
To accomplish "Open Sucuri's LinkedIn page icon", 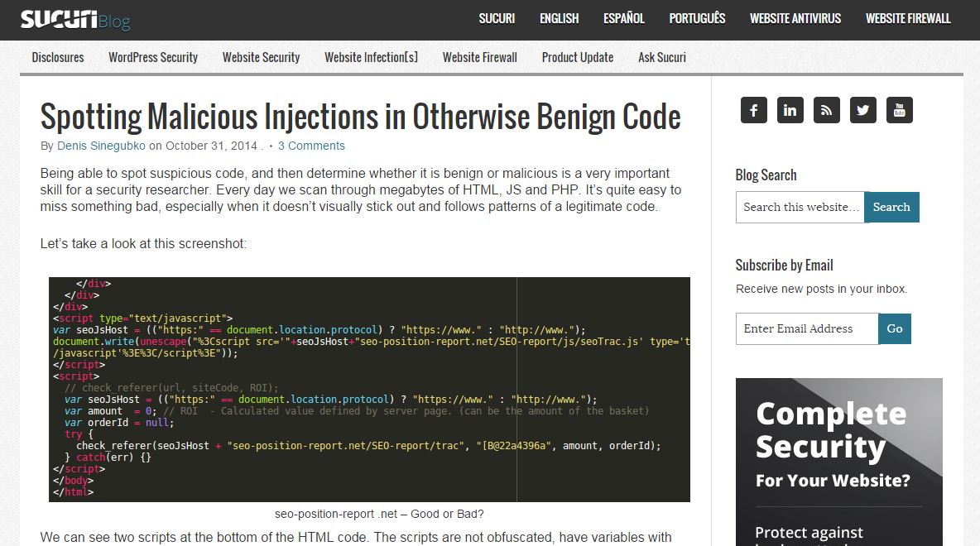I will [x=790, y=111].
